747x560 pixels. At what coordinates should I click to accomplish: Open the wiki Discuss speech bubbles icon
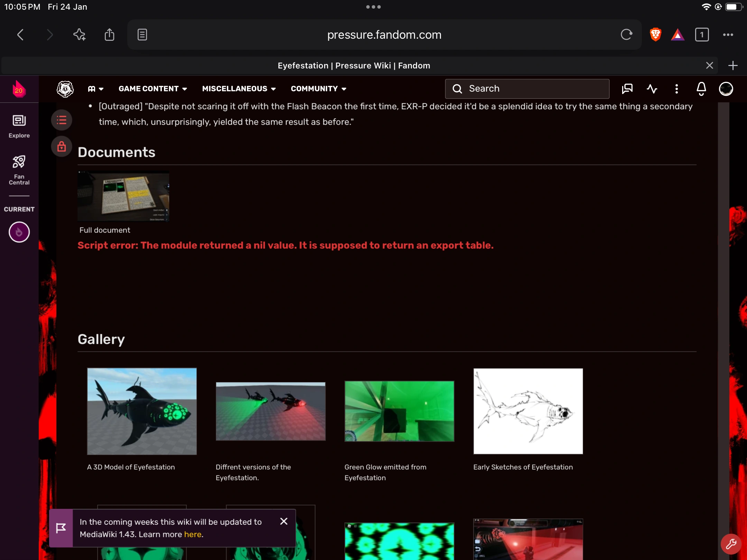[x=627, y=89]
